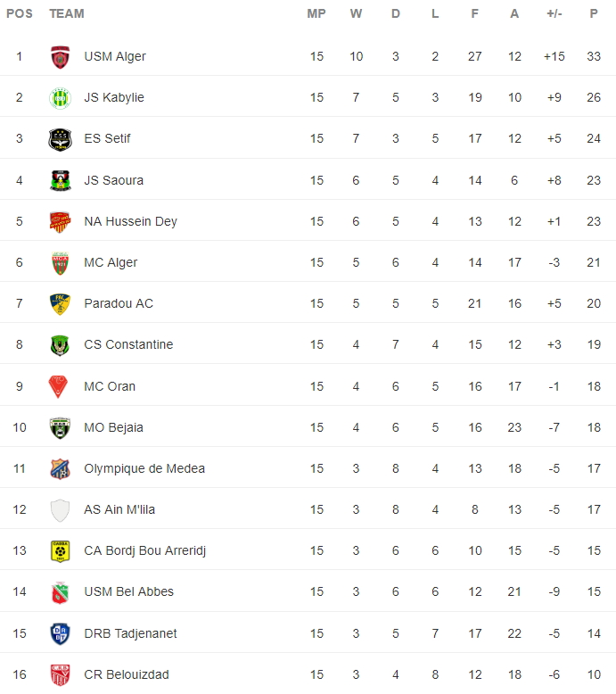The width and height of the screenshot is (616, 694).
Task: Click the USM Alger club crest
Action: (x=60, y=57)
